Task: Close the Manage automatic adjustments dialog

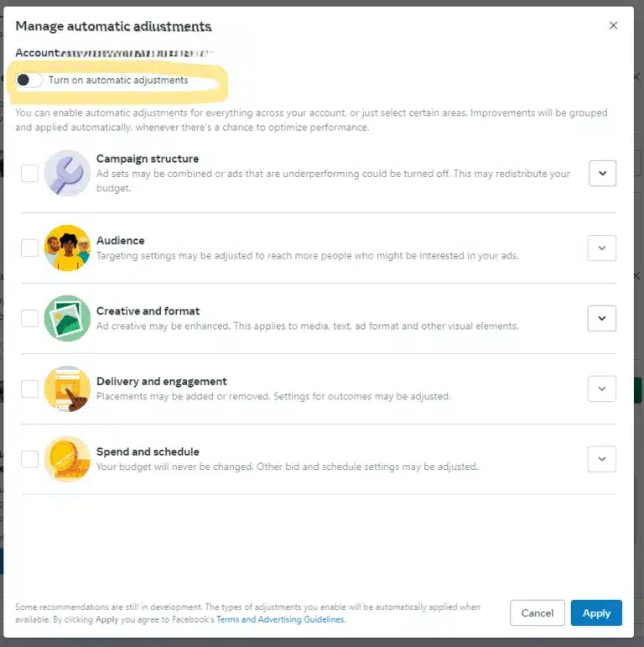Action: [x=613, y=25]
